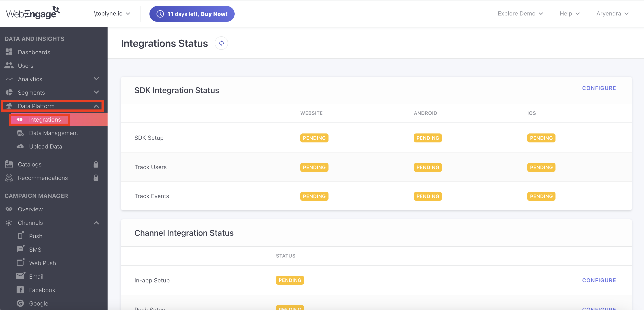Click the Buy Now trial button
Viewport: 644px width, 310px height.
(x=192, y=14)
